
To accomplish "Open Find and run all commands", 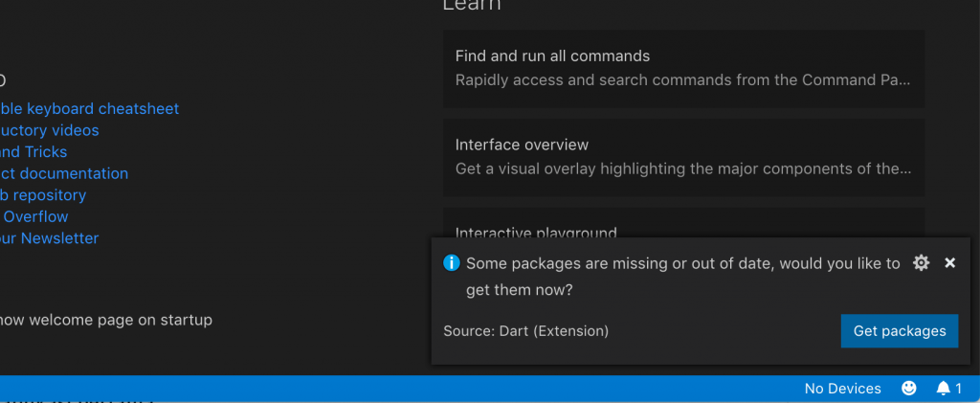I will (683, 68).
